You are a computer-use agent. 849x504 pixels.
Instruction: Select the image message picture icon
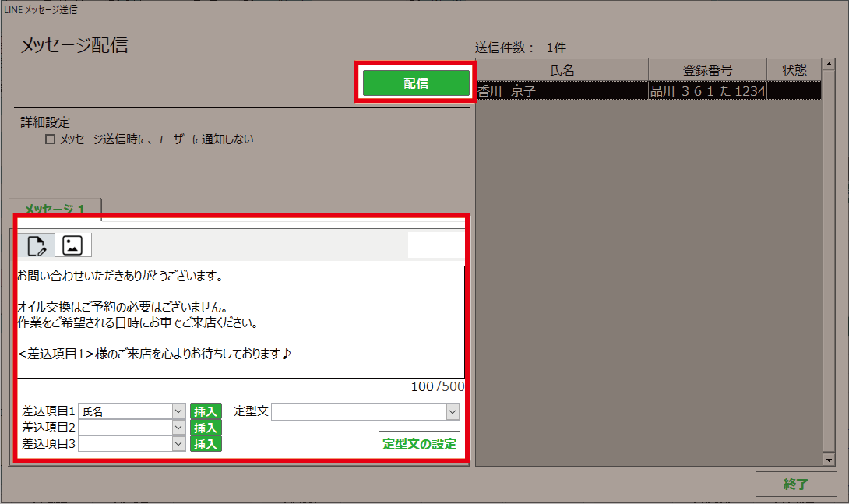click(x=72, y=245)
